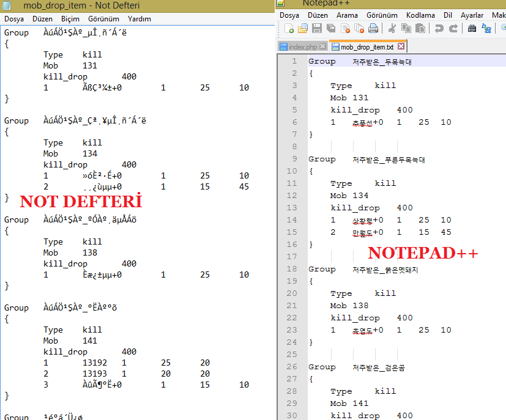Viewport: 506px width, 420px height.
Task: Open Arama menu in Notepad++
Action: tap(347, 15)
